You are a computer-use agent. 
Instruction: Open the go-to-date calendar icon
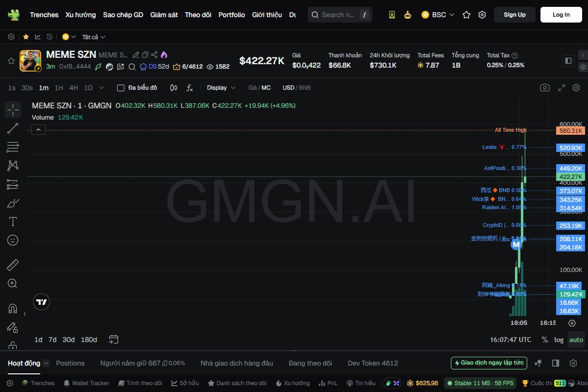(x=114, y=339)
